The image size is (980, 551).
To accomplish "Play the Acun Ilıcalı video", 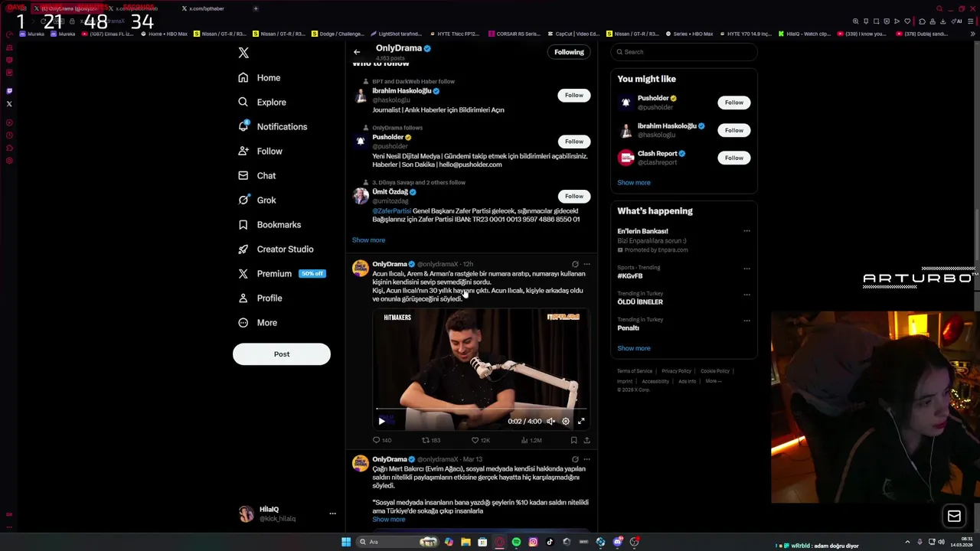I will pos(382,421).
